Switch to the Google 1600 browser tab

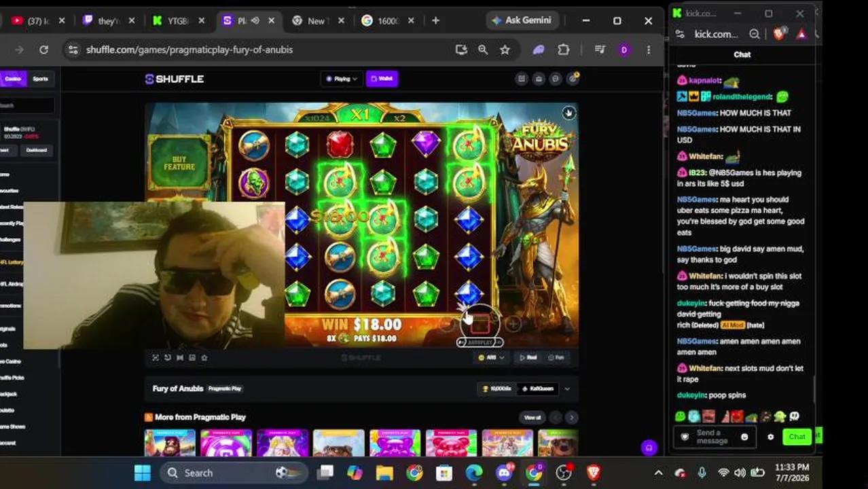point(387,21)
